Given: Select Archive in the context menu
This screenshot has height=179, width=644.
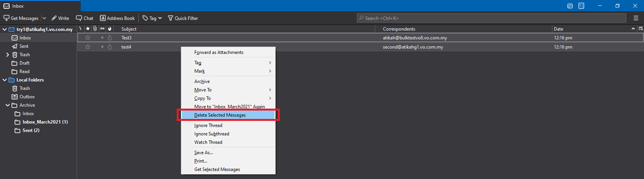Looking at the screenshot, I should coord(202,81).
